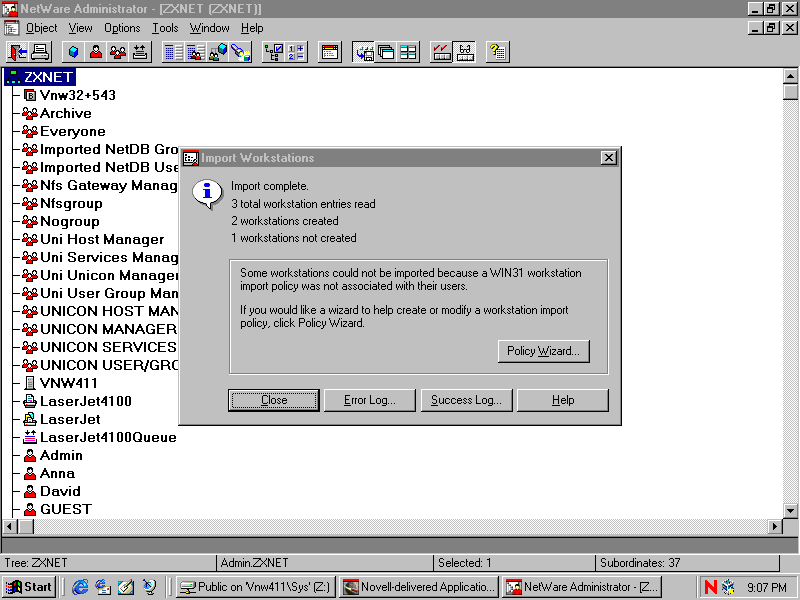Click the 9:07 PM system clock
Viewport: 800px width, 600px height.
(x=767, y=587)
